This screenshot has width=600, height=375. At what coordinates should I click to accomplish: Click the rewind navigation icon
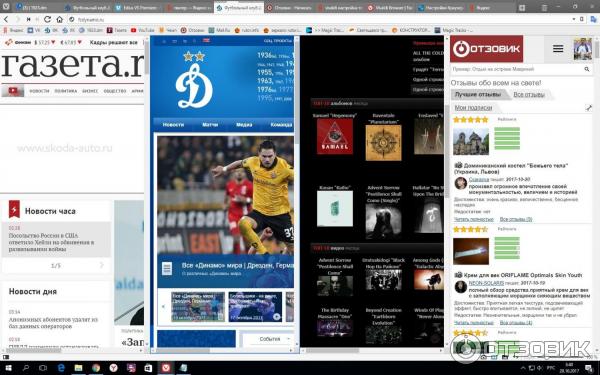point(28,19)
